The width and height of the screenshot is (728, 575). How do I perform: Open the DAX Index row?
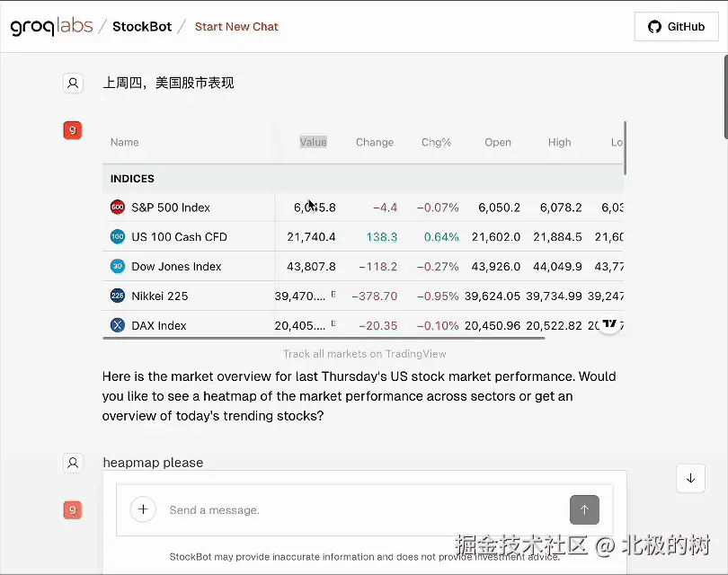(x=362, y=324)
